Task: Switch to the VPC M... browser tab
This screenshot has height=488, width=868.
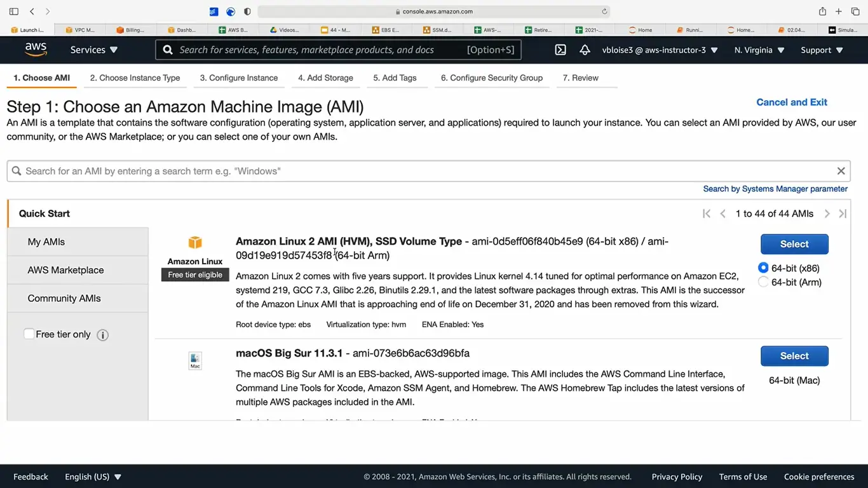Action: click(x=79, y=30)
